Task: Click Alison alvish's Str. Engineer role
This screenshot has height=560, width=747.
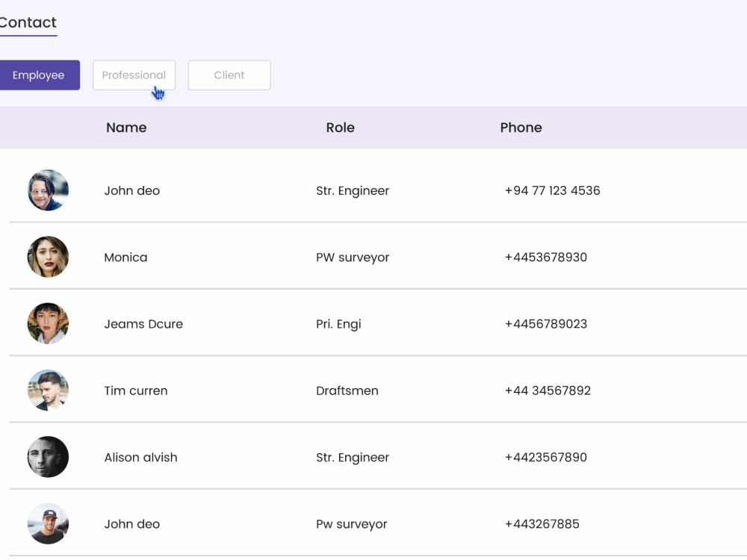Action: 353,457
